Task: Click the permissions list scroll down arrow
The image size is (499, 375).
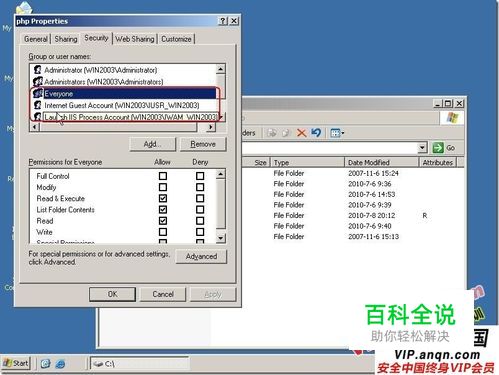Action: 221,238
